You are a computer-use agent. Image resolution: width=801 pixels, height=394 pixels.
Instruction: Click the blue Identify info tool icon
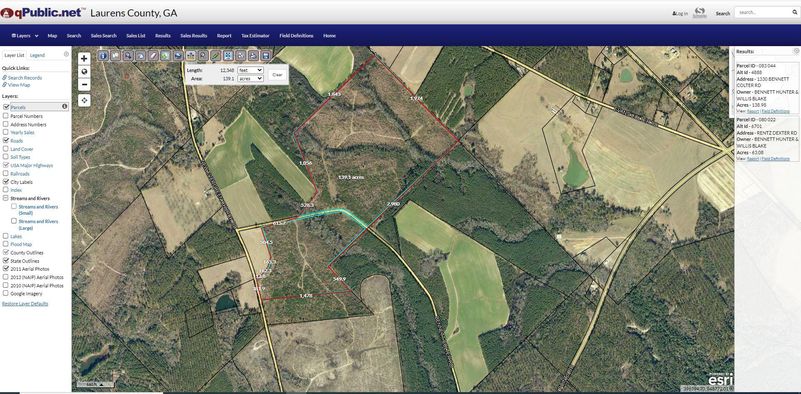pos(103,55)
